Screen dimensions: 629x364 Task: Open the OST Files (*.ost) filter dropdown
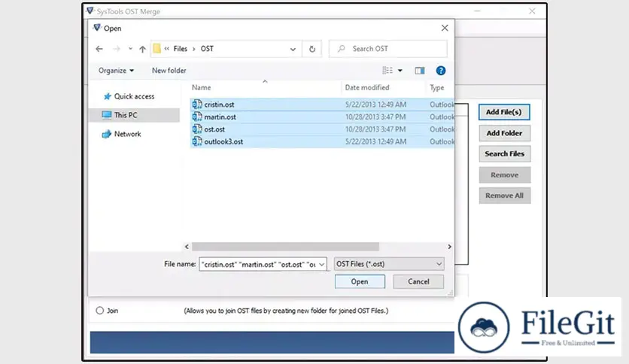(x=389, y=264)
